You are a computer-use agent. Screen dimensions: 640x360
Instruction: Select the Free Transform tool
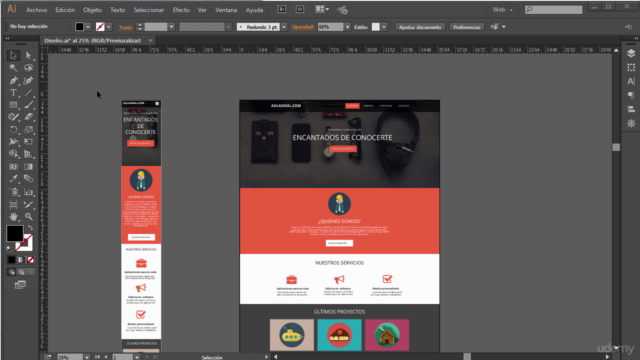(x=28, y=142)
